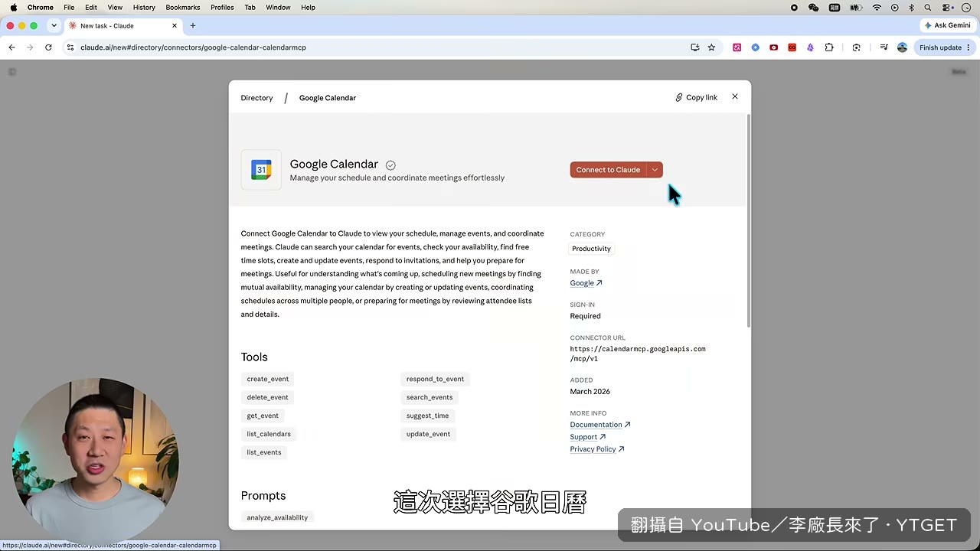Open the Apple menu
The image size is (980, 551).
pyautogui.click(x=13, y=8)
